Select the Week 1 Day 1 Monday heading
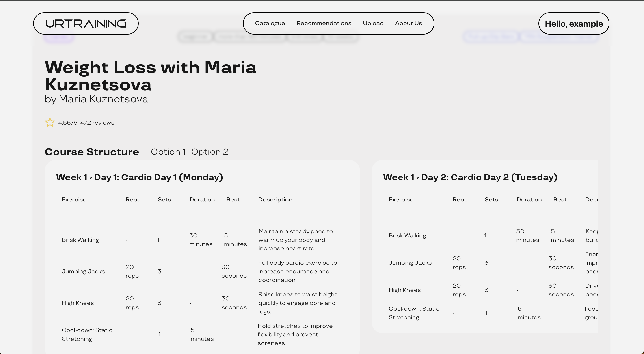Screen dimensions: 644x354 139,177
